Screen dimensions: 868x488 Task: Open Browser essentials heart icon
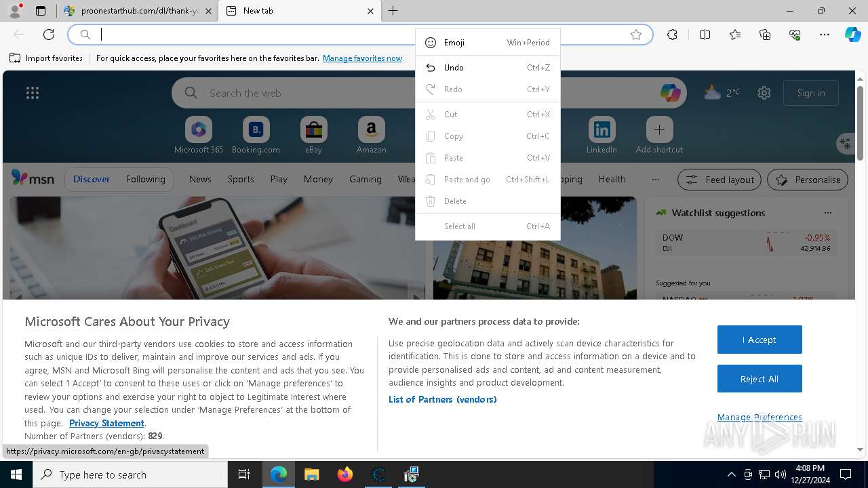tap(795, 35)
